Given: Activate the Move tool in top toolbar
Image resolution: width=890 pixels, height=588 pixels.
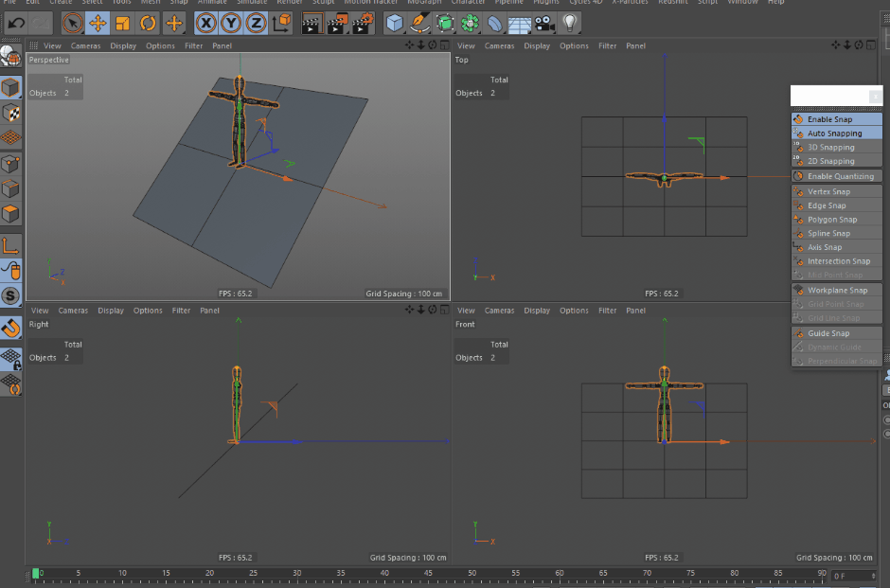Looking at the screenshot, I should click(98, 24).
